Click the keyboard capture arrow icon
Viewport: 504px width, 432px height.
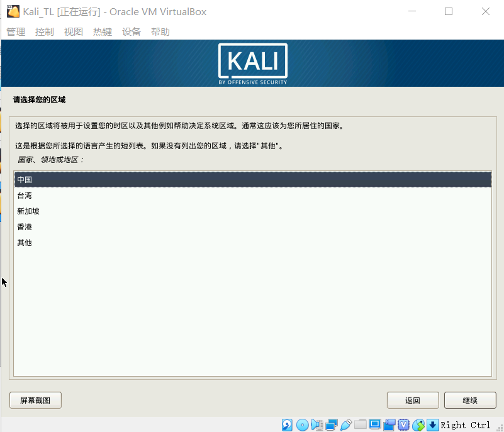(433, 424)
